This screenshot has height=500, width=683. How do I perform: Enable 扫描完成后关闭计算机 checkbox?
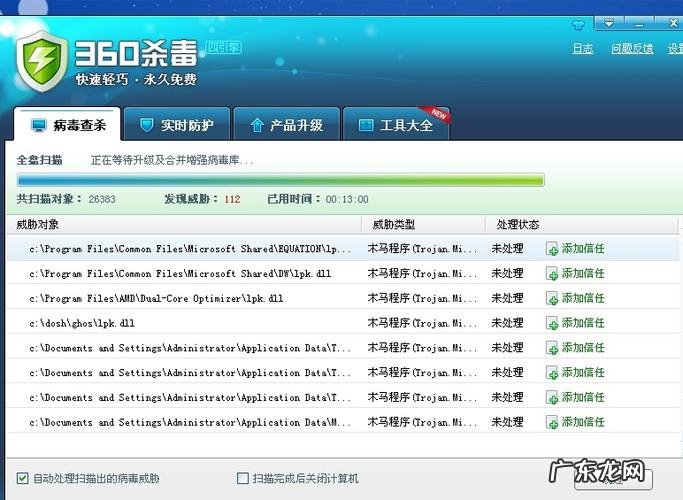243,478
